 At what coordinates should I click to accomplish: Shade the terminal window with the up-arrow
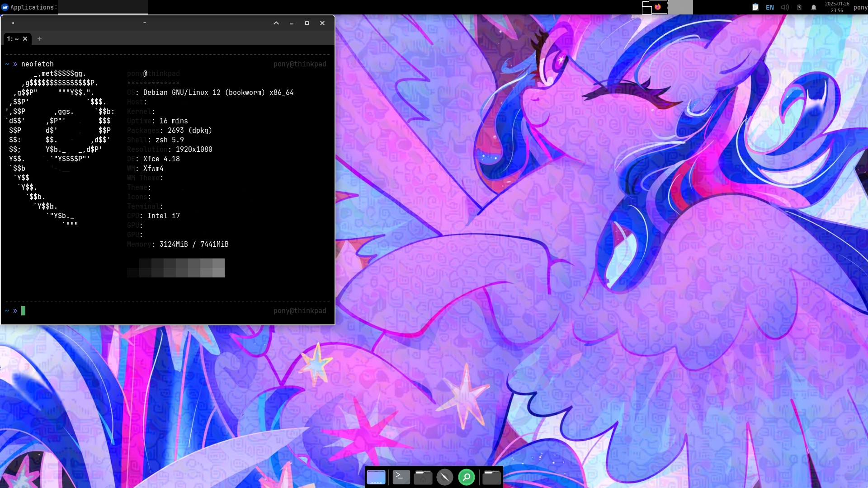coord(276,23)
